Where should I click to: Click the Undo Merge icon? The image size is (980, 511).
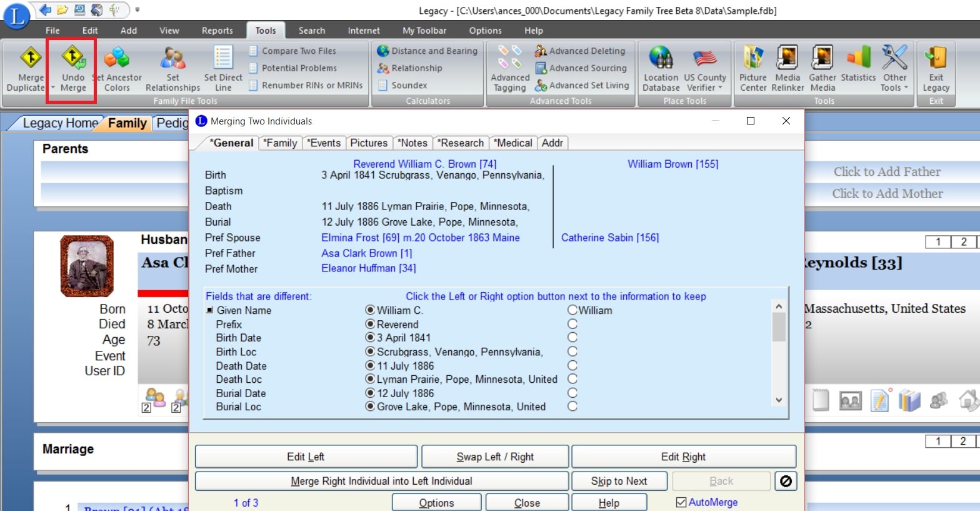click(73, 58)
